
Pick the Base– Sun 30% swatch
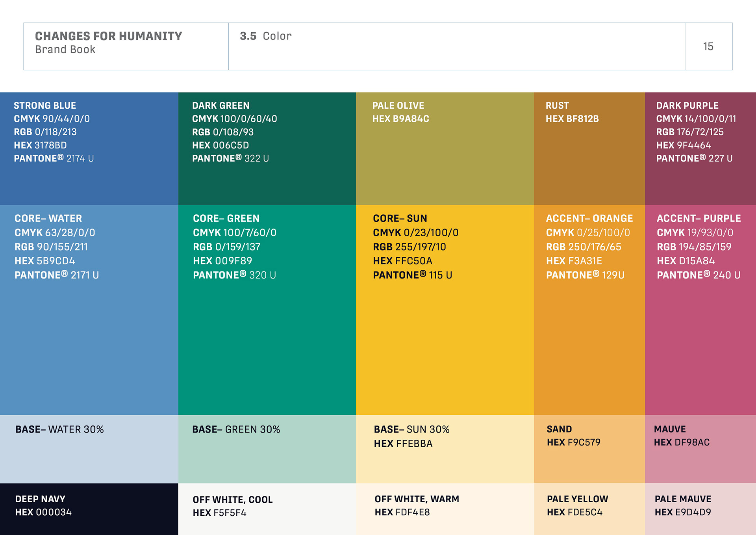coord(445,449)
